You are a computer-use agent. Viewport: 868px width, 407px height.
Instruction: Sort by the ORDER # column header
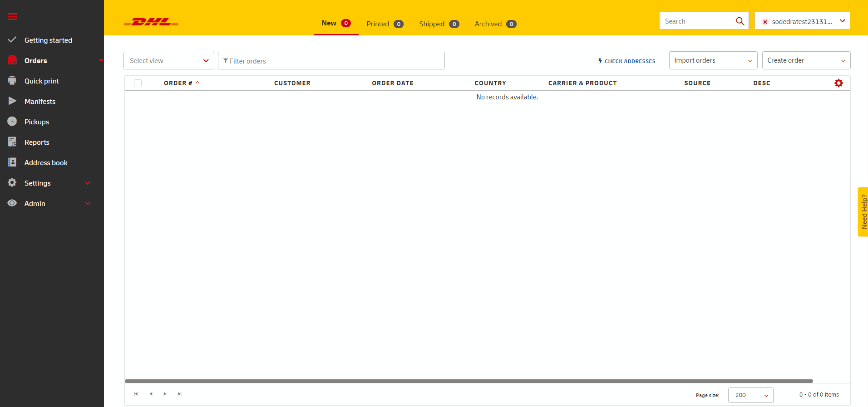coord(178,83)
